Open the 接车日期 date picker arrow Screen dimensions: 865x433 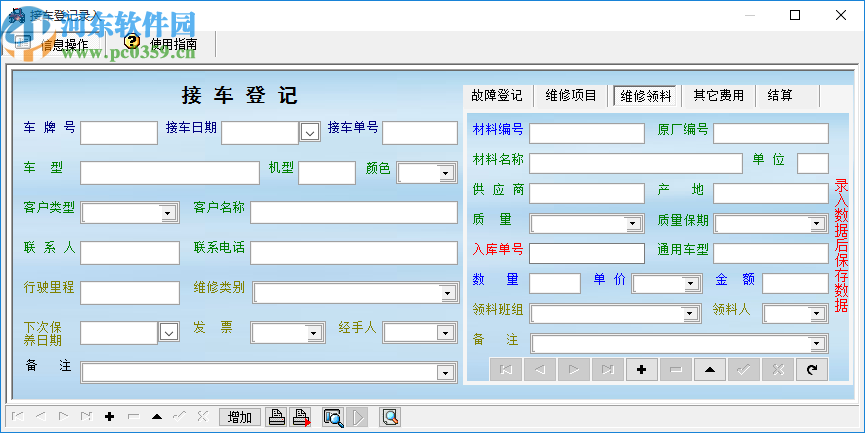point(310,132)
